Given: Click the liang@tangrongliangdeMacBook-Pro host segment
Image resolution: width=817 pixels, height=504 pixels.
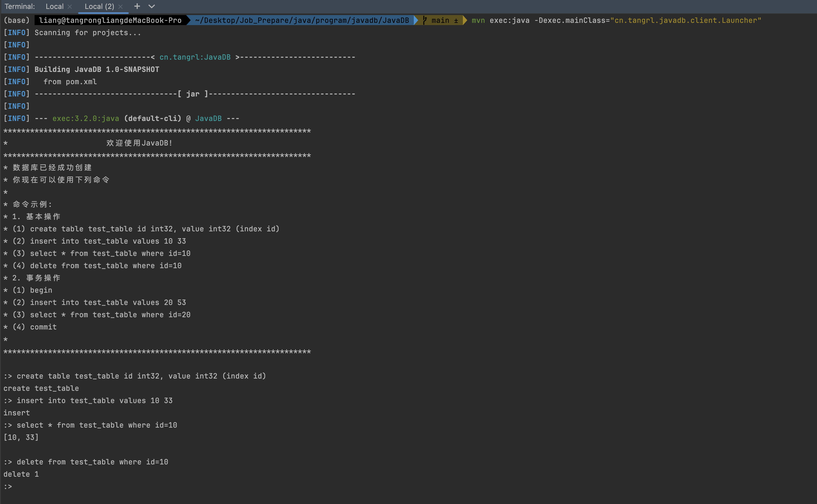Looking at the screenshot, I should coord(110,21).
